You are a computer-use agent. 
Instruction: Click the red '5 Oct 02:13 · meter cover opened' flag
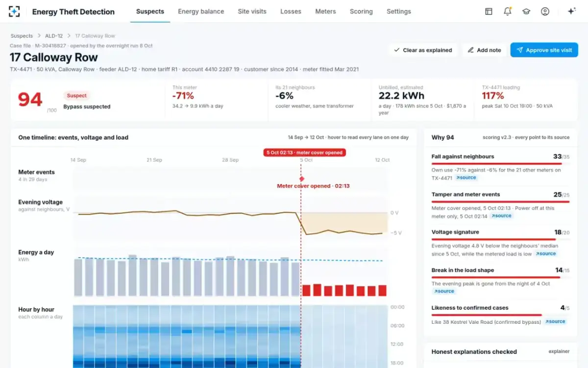coord(304,153)
